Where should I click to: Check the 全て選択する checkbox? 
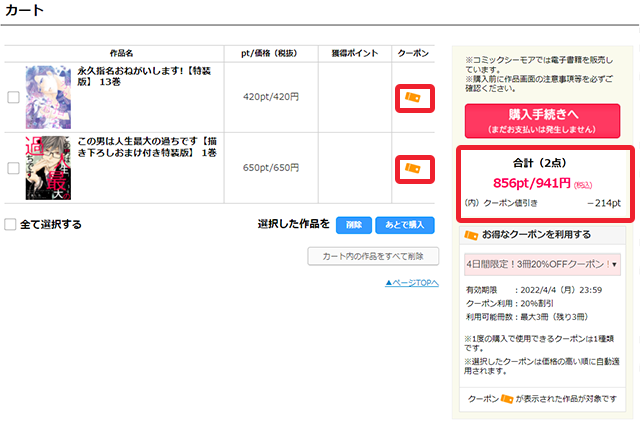pyautogui.click(x=10, y=225)
